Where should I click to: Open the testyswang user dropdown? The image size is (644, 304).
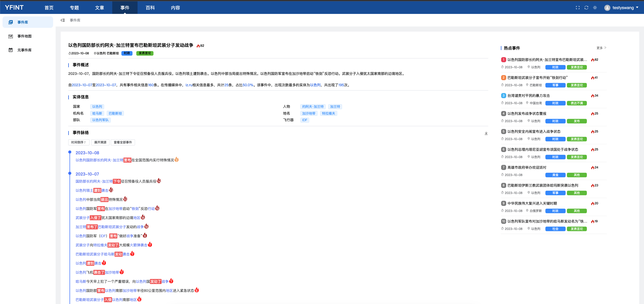coord(623,8)
